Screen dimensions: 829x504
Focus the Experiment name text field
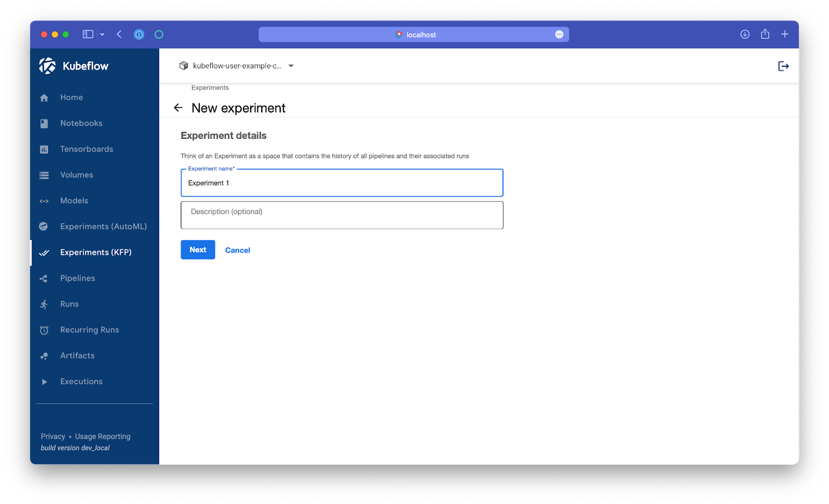click(341, 183)
